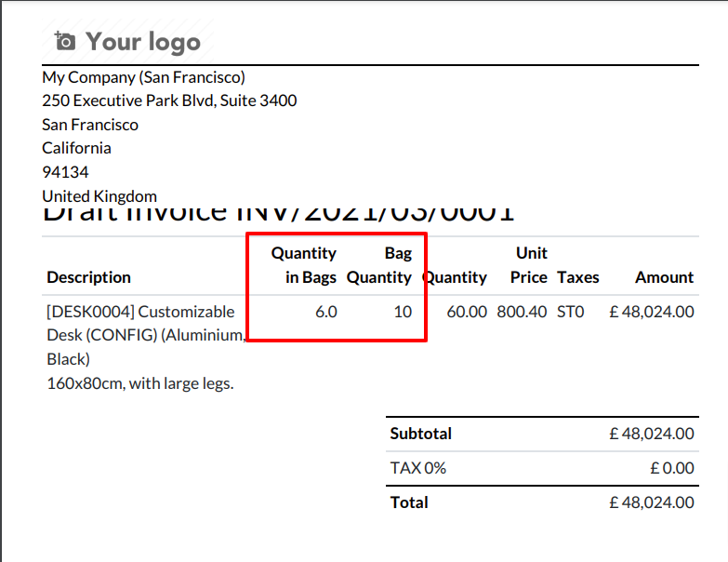Click the Subtotal row label
Screen dimensions: 728x562
click(x=420, y=434)
